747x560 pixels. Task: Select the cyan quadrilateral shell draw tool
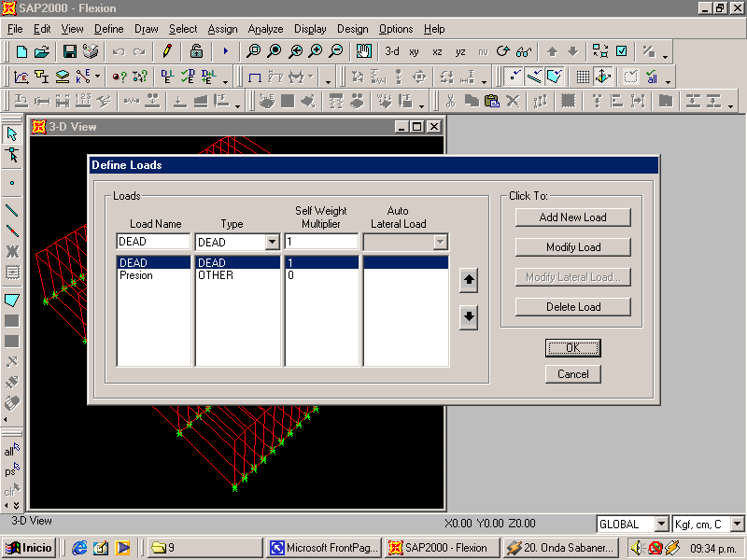tap(12, 301)
